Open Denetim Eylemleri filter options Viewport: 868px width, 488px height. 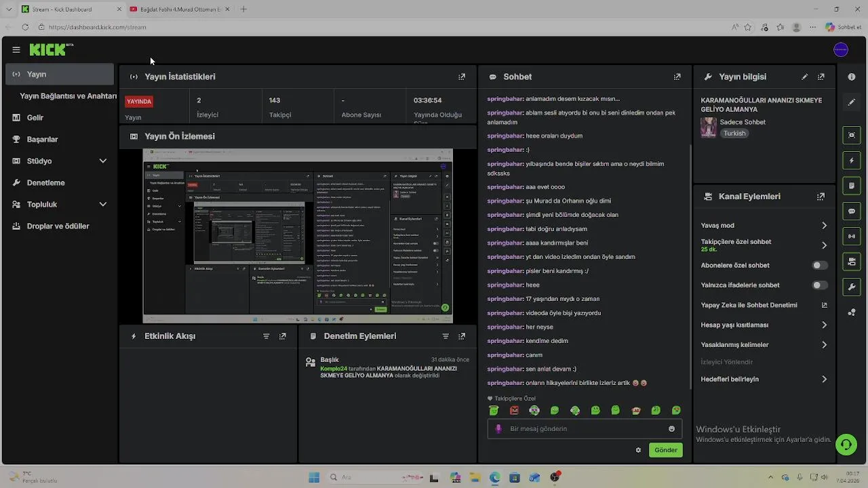(446, 336)
